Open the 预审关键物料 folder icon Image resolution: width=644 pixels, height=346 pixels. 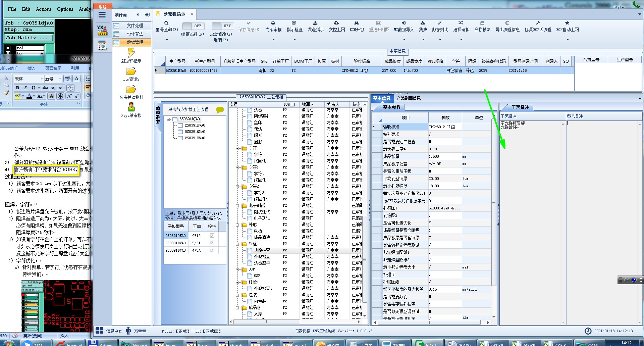(131, 90)
